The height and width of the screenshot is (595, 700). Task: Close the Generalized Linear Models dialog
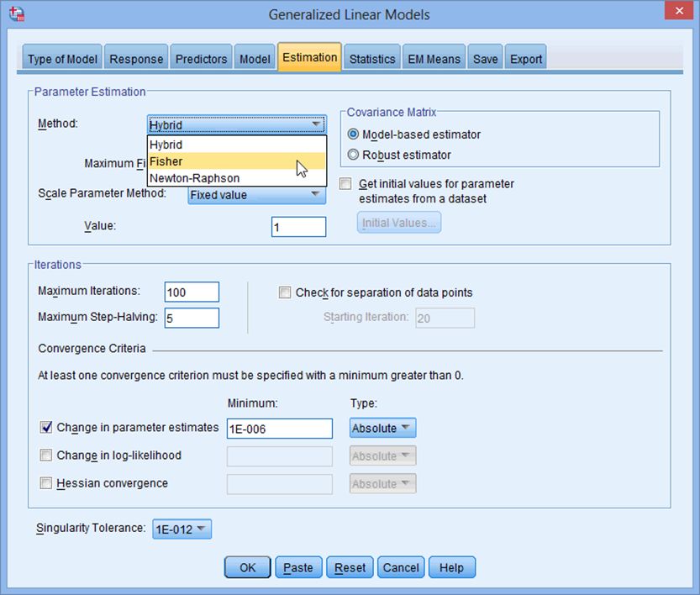coord(679,10)
